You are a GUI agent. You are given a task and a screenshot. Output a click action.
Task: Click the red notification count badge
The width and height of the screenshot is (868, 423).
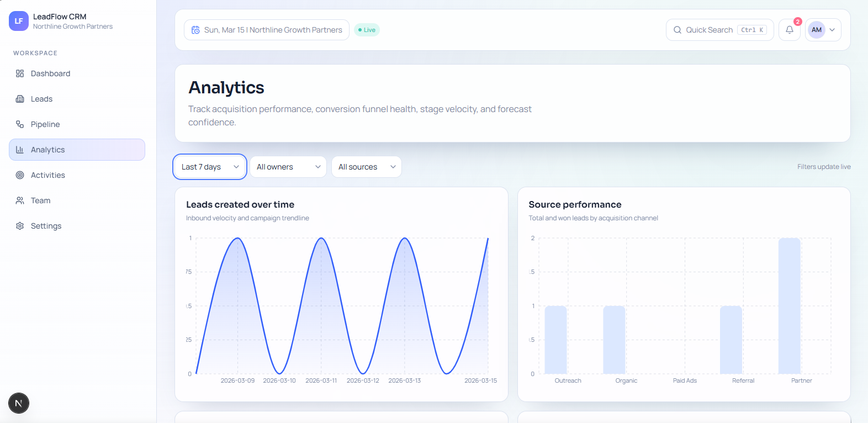[x=798, y=22]
